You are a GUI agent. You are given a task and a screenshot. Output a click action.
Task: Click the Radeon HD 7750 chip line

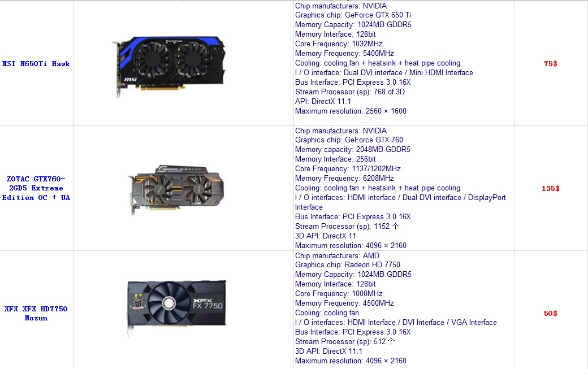click(348, 265)
